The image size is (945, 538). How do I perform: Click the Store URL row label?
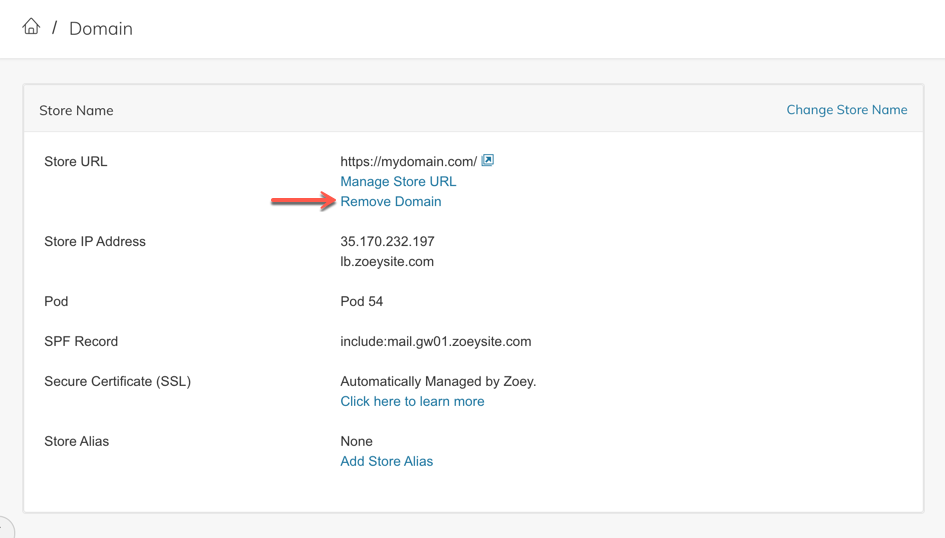point(76,161)
